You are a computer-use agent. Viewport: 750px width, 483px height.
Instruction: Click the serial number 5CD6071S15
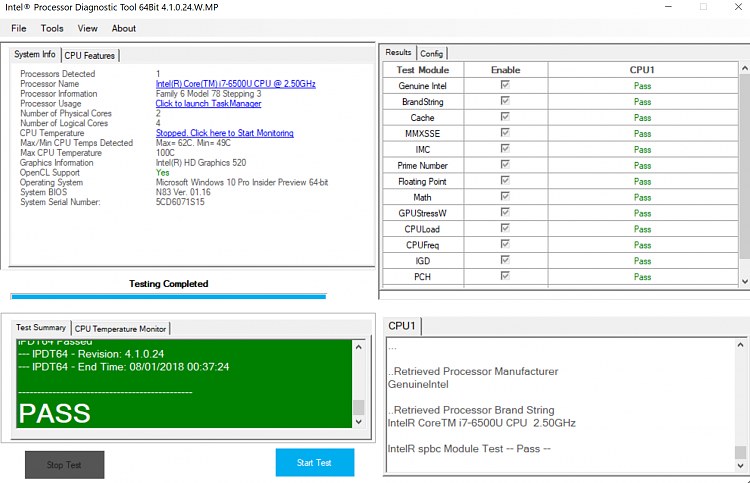(180, 202)
